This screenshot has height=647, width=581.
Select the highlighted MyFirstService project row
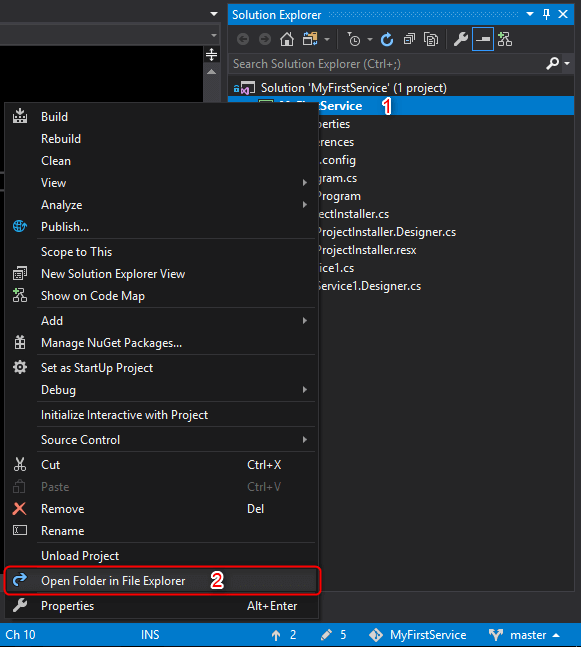tap(401, 106)
